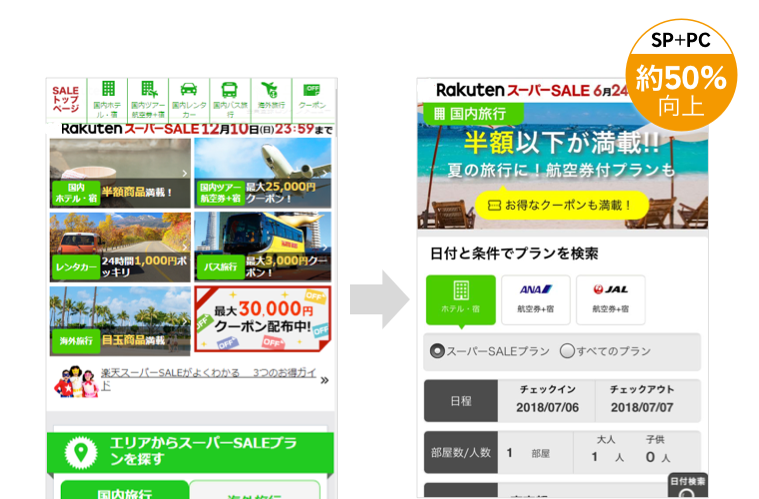Viewport: 759px width, 499px height.
Task: Change the 部屋 room count value
Action: [509, 453]
